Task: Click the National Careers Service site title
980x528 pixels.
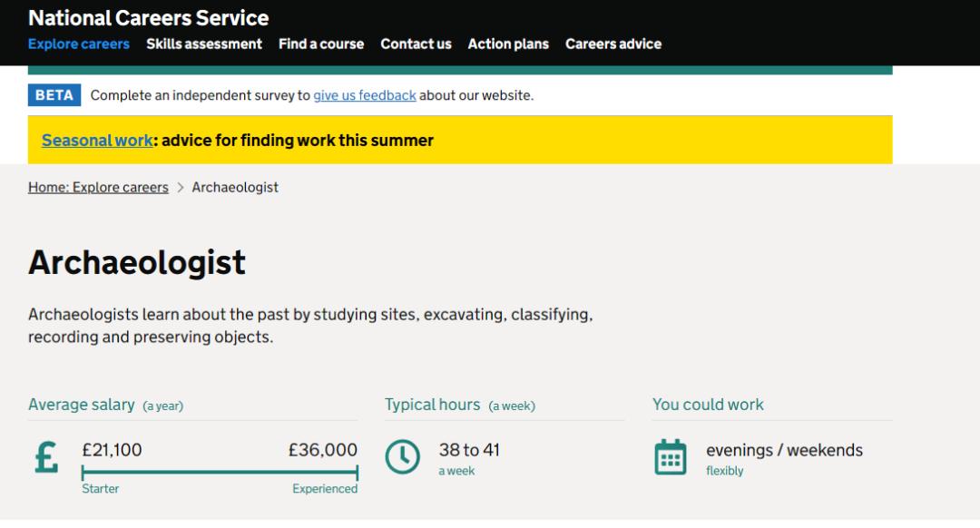Action: pyautogui.click(x=149, y=17)
